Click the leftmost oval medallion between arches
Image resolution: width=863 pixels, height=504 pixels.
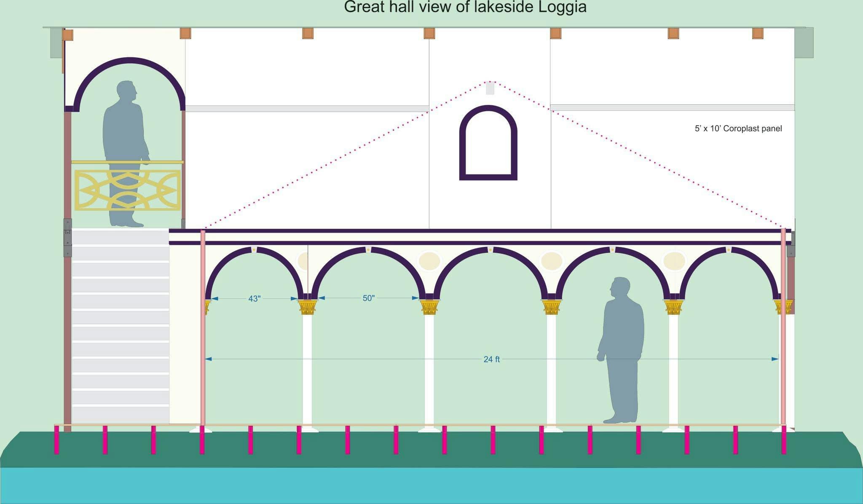pyautogui.click(x=303, y=261)
